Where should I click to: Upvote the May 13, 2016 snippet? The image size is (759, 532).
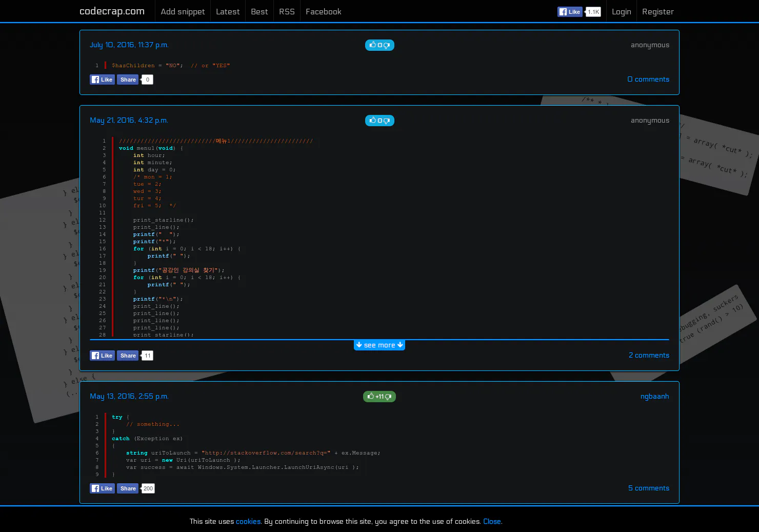tap(371, 396)
